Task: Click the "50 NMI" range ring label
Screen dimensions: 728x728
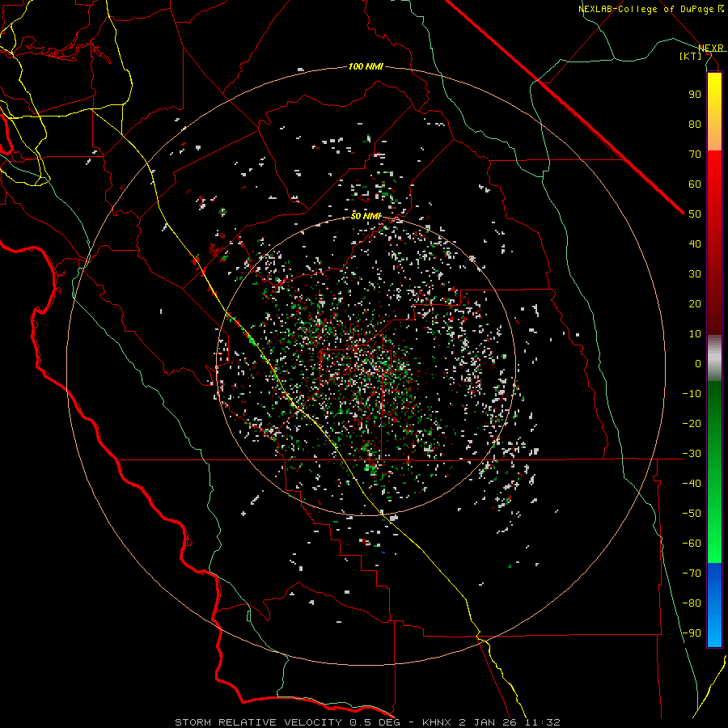Action: point(366,216)
